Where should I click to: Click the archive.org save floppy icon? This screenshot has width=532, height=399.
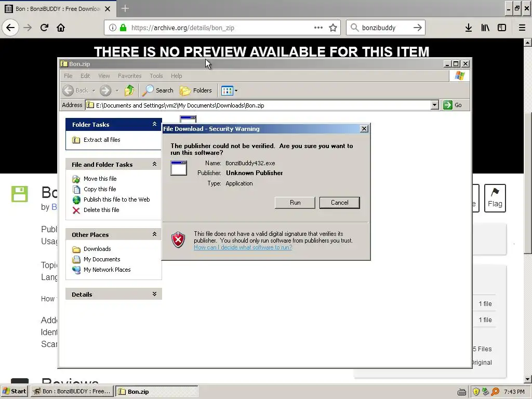(20, 194)
